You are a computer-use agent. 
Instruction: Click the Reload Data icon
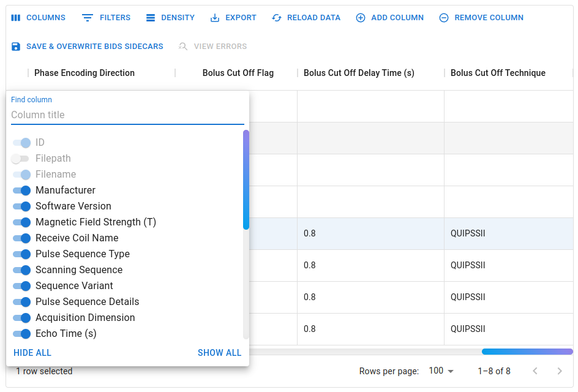pos(276,17)
